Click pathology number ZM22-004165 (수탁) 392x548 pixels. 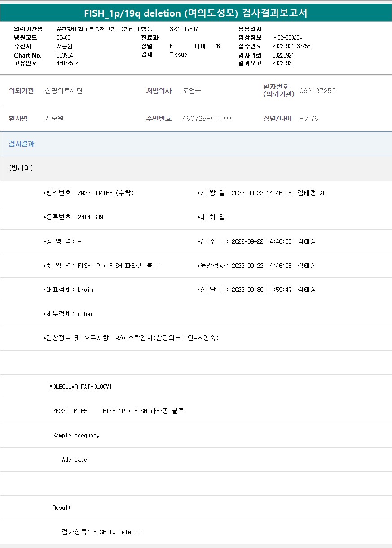coord(106,193)
